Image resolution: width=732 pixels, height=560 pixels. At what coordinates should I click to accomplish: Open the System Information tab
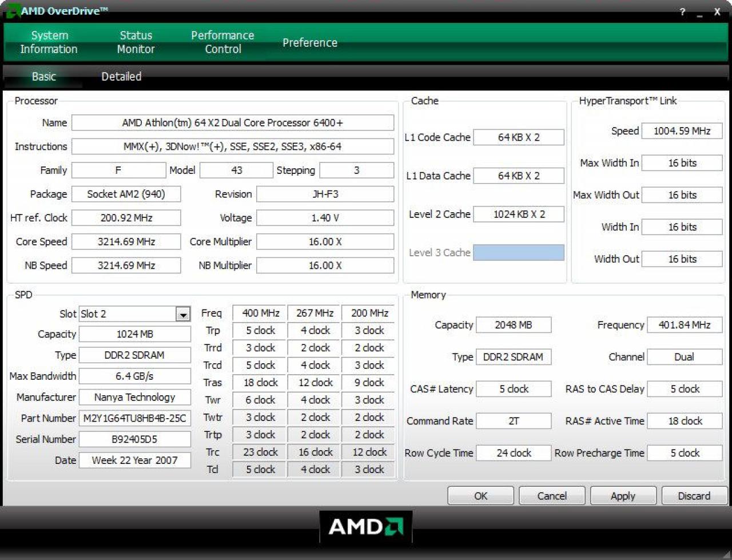(x=49, y=42)
